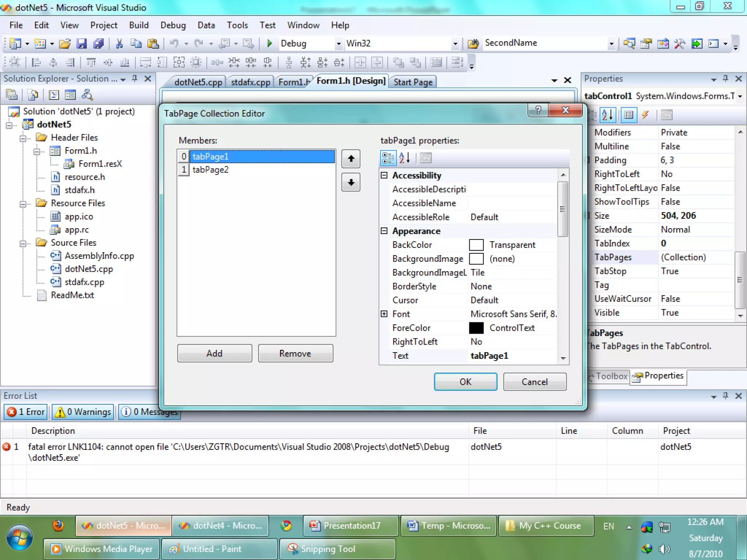This screenshot has width=747, height=560.
Task: Open the Debug configuration dropdown
Action: [x=338, y=44]
